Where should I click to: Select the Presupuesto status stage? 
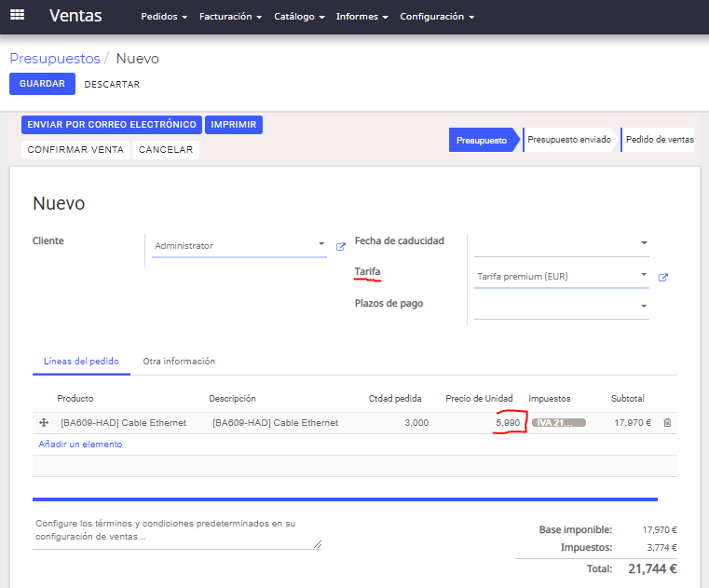[482, 140]
